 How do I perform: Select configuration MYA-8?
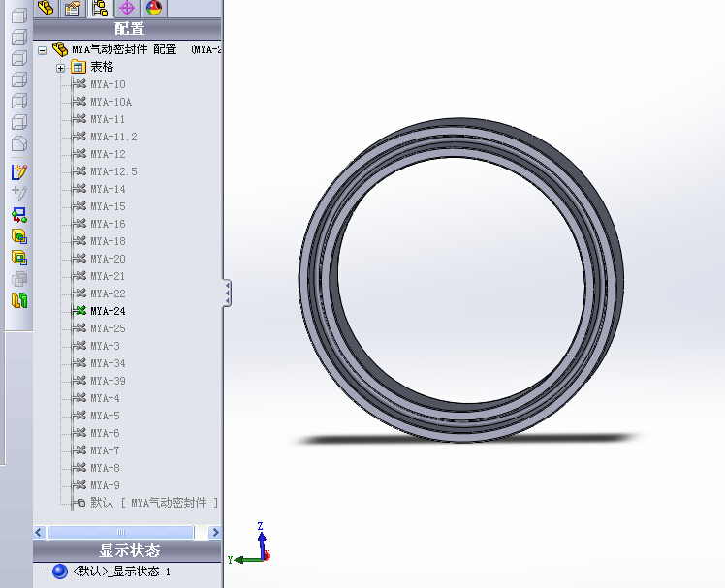[x=105, y=468]
